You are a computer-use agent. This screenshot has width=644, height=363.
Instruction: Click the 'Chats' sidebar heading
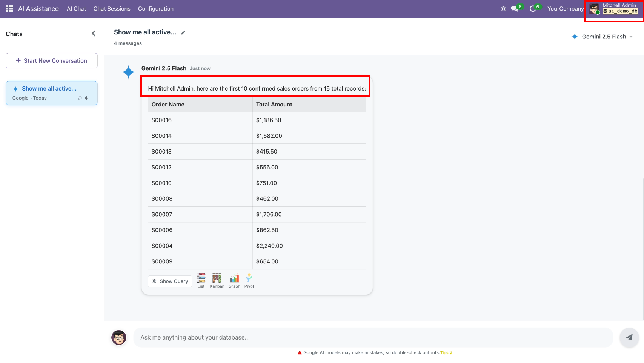[14, 34]
